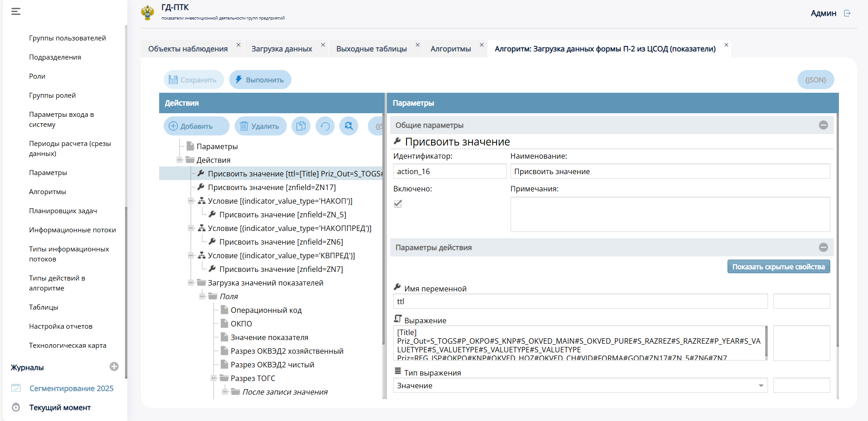
Task: Click the calendar icon of Сегментирование 2025
Action: [16, 388]
